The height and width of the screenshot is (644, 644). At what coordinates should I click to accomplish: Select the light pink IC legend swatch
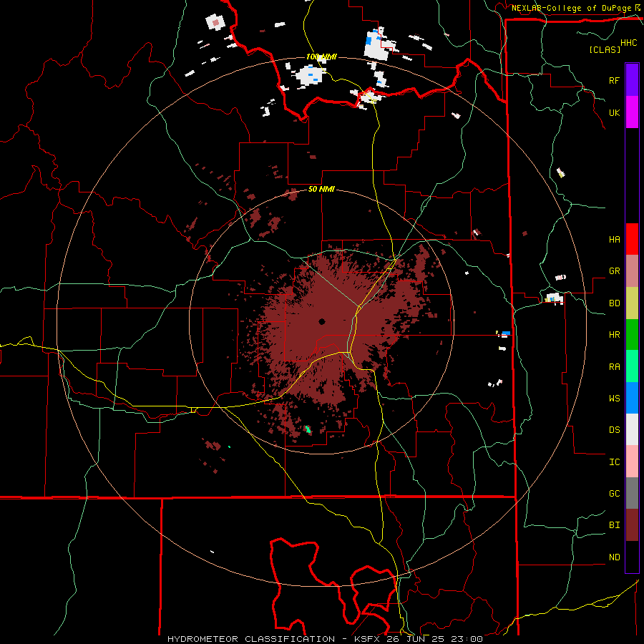[632, 462]
